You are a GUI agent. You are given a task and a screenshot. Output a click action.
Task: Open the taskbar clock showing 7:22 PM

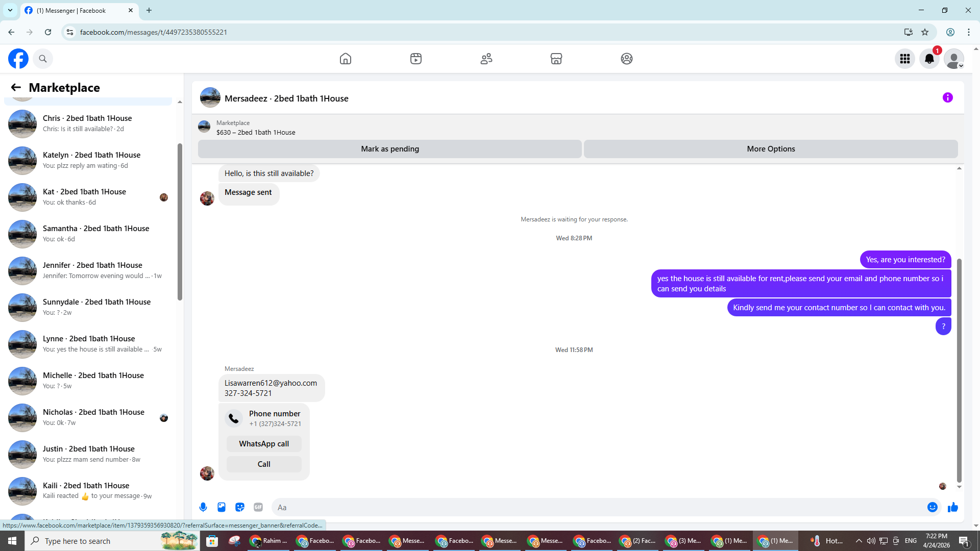[936, 541]
